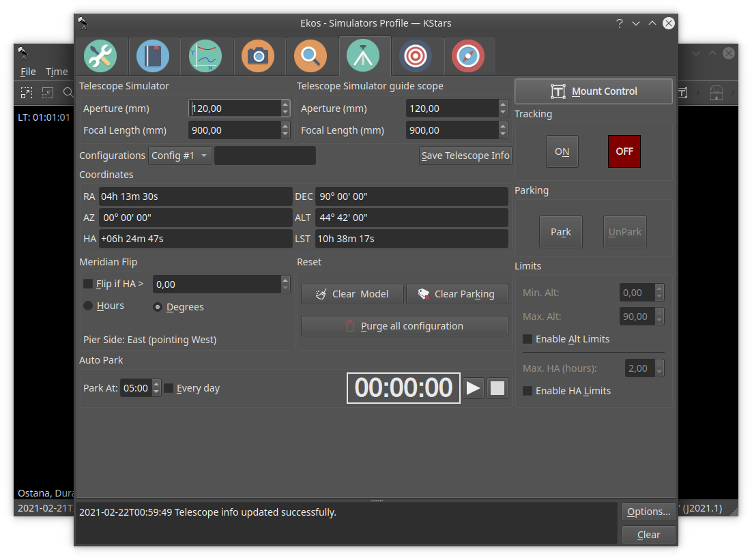Select the Mount tripod tab
752x560 pixels.
tap(363, 56)
